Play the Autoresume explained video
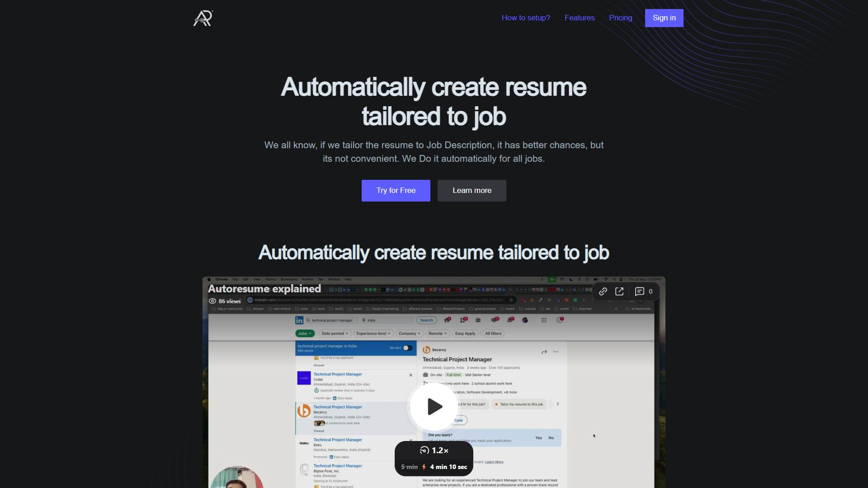This screenshot has width=868, height=488. 434,407
